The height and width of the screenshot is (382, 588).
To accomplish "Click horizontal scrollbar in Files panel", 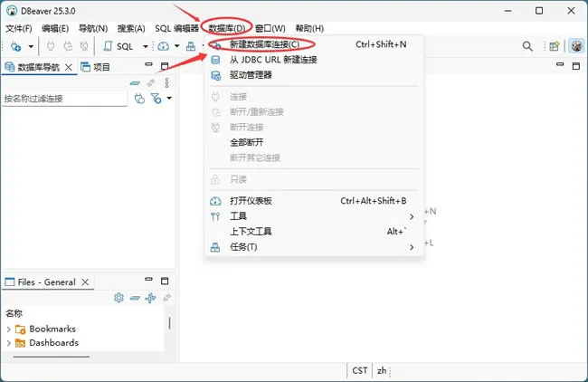I will click(52, 357).
